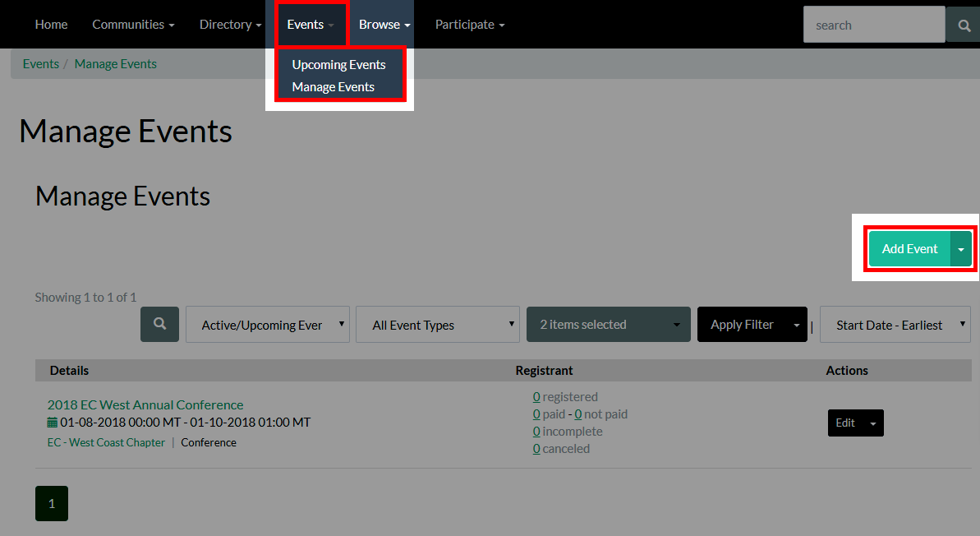Click the Apply Filter button
Image resolution: width=980 pixels, height=536 pixels.
[x=742, y=325]
